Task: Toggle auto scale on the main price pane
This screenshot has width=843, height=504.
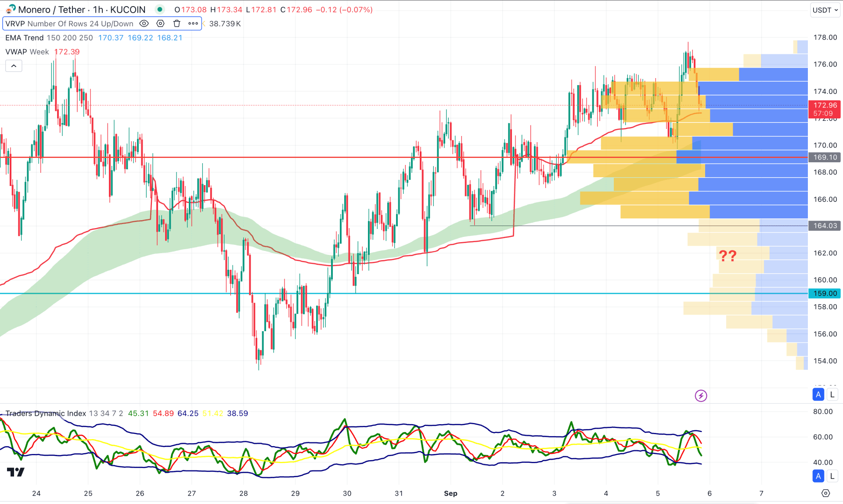Action: point(818,394)
